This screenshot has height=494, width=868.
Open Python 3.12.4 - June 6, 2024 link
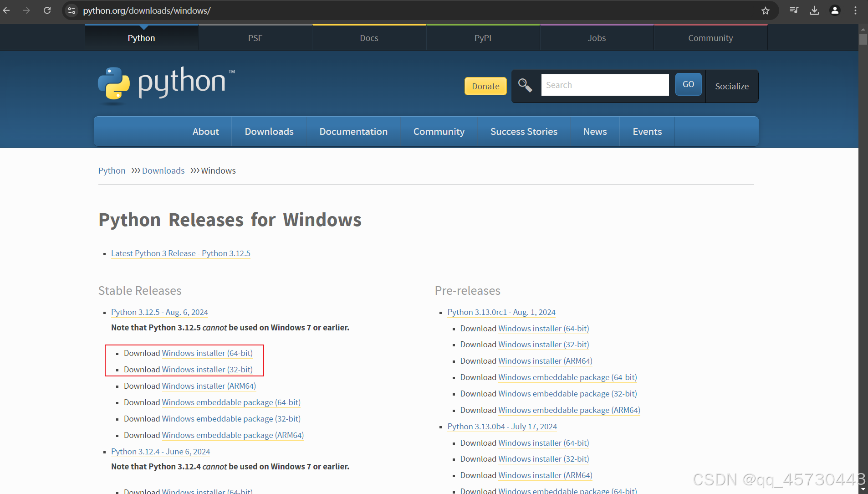click(x=160, y=452)
